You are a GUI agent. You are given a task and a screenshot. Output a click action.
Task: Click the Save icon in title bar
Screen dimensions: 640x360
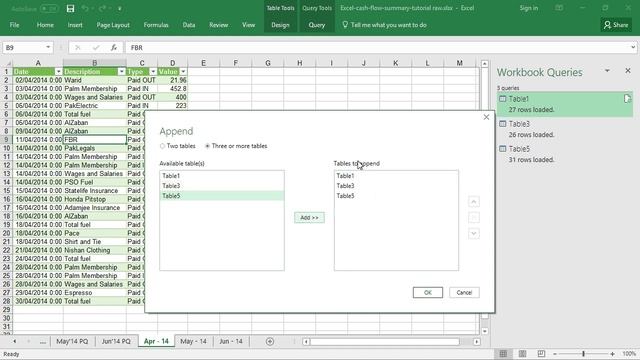click(x=70, y=9)
